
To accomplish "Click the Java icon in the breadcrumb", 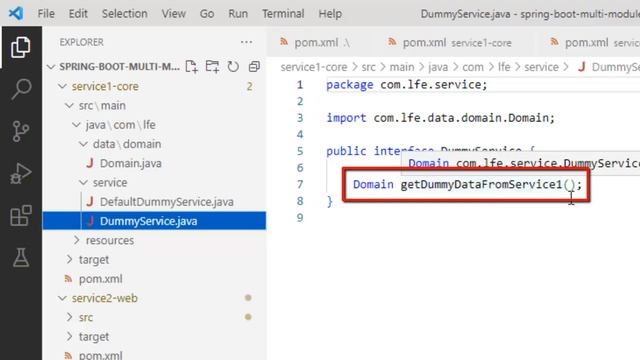I will [581, 67].
